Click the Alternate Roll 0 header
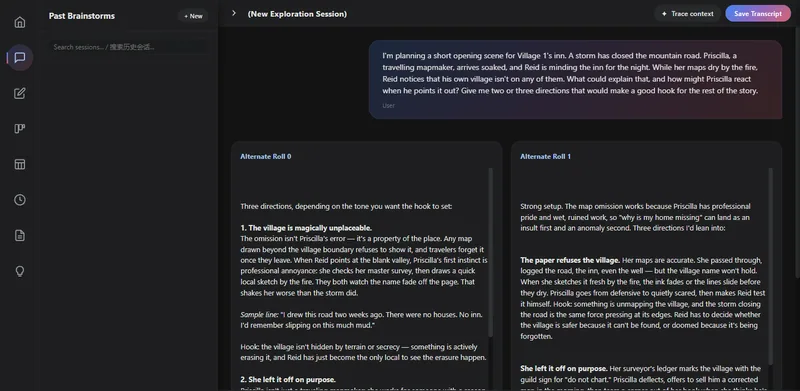This screenshot has width=800, height=391. [x=266, y=156]
